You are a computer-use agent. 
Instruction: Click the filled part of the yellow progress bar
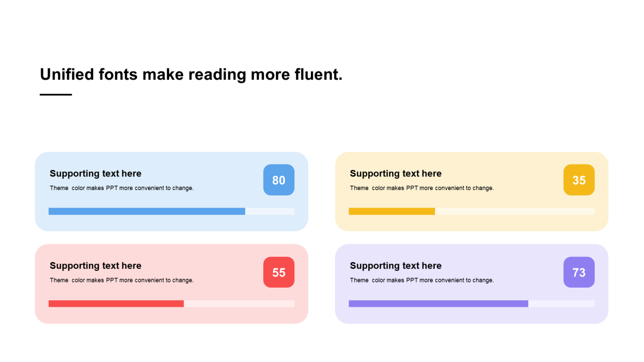click(391, 212)
